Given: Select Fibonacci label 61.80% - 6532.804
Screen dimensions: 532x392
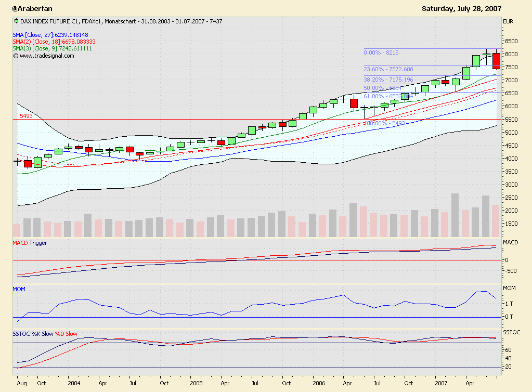Looking at the screenshot, I should [x=388, y=96].
